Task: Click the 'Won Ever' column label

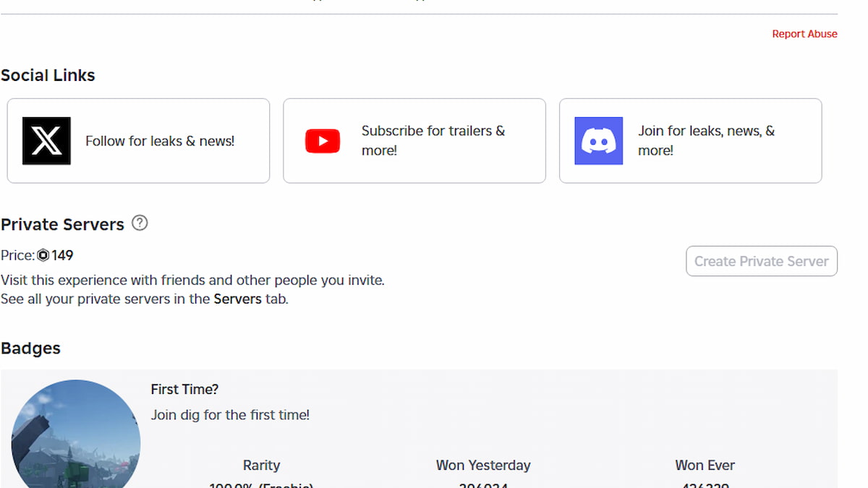Action: (705, 466)
